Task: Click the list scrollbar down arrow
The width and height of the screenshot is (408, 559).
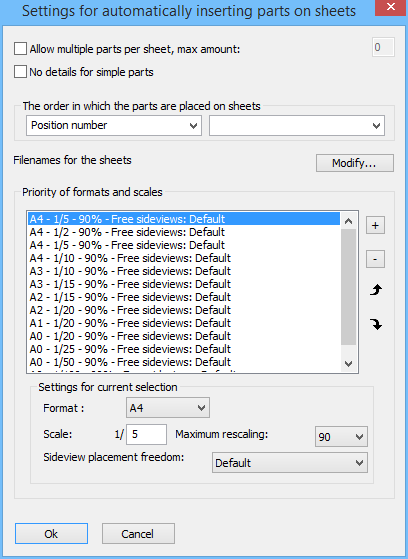Action: click(348, 363)
